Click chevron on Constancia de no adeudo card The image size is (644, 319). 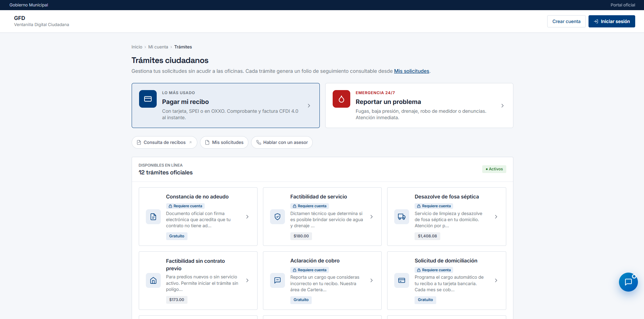point(247,217)
